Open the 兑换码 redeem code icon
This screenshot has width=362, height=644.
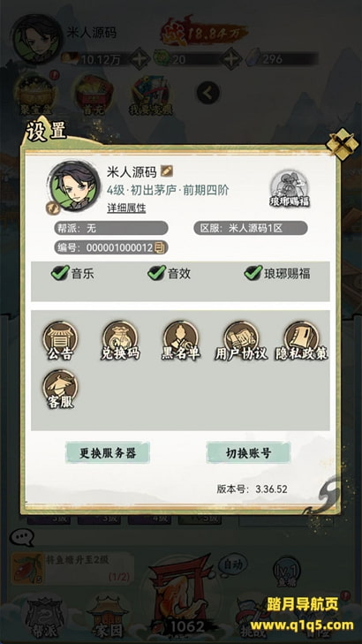(x=120, y=341)
